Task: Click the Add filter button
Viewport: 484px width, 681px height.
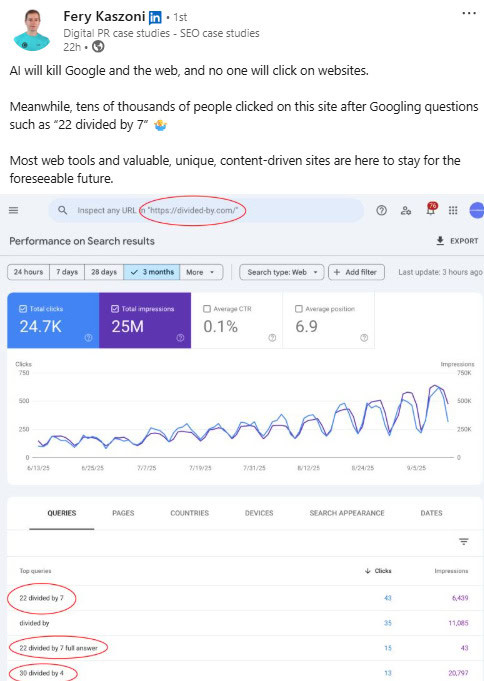Action: click(356, 272)
